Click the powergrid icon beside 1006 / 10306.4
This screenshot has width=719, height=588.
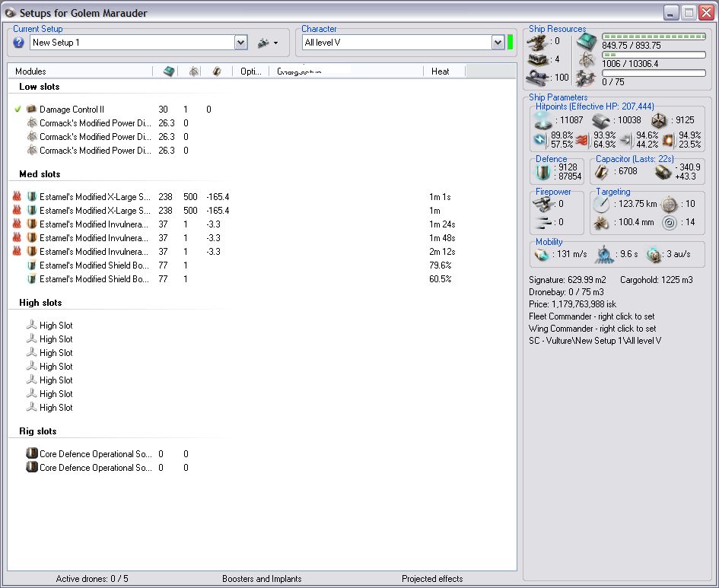tap(587, 60)
